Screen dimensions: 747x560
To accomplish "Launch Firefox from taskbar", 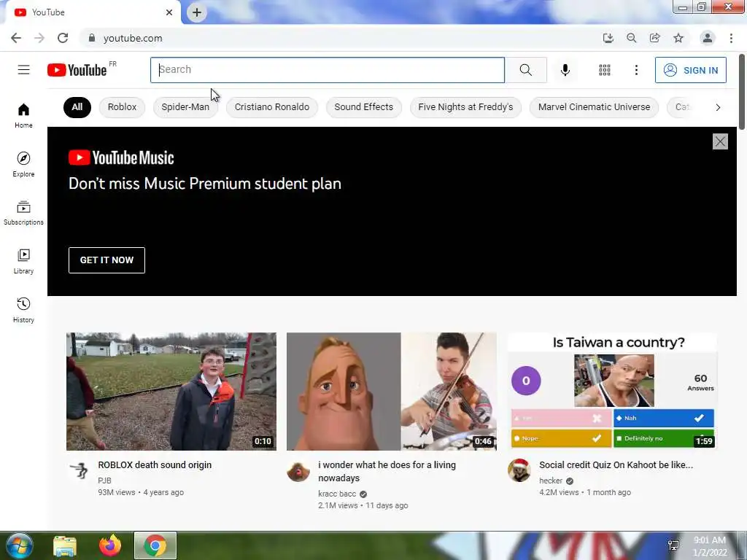I will [110, 545].
